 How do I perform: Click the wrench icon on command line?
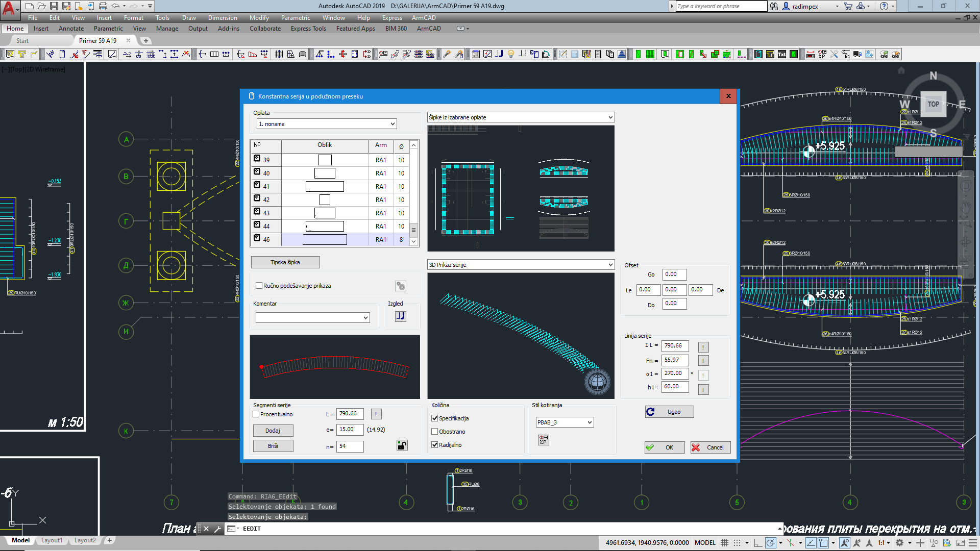click(x=217, y=529)
